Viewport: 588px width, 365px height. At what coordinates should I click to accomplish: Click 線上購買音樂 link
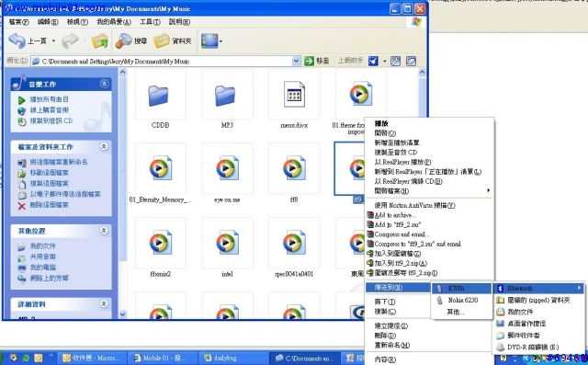tap(50, 110)
